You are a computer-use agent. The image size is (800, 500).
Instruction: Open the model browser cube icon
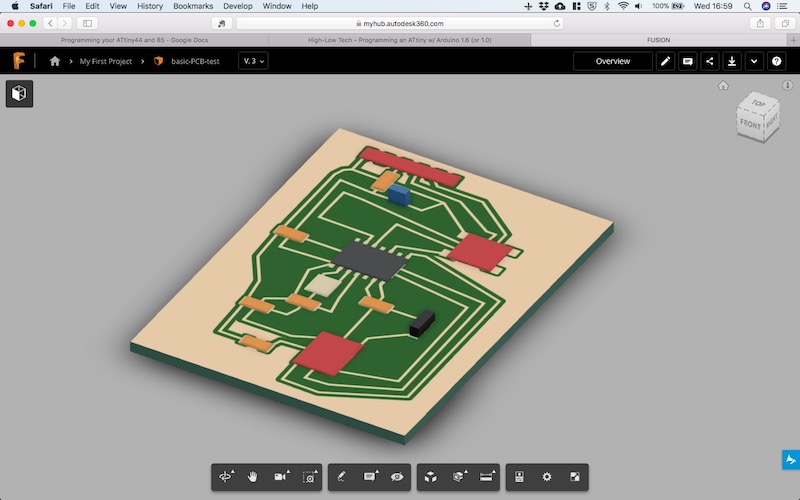tap(19, 93)
